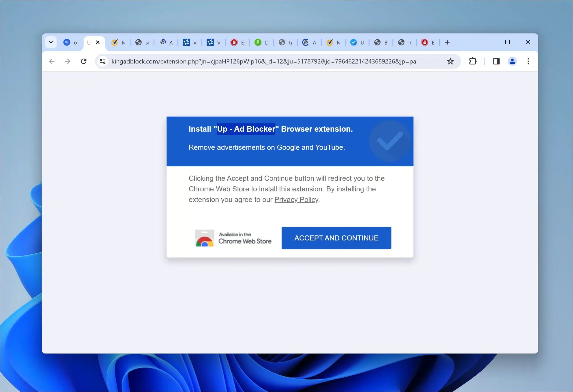
Task: Close the active U tab
Action: point(98,42)
